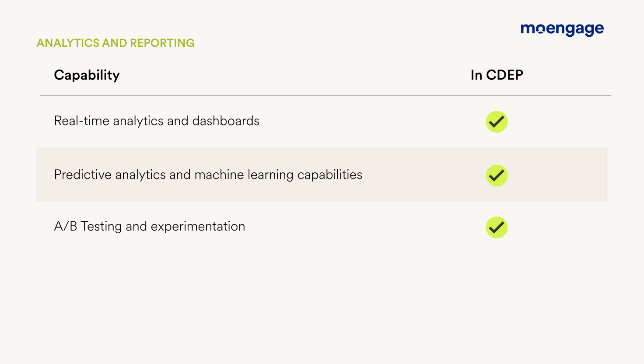This screenshot has width=644, height=364.
Task: Click the MoEngage logo
Action: (562, 29)
